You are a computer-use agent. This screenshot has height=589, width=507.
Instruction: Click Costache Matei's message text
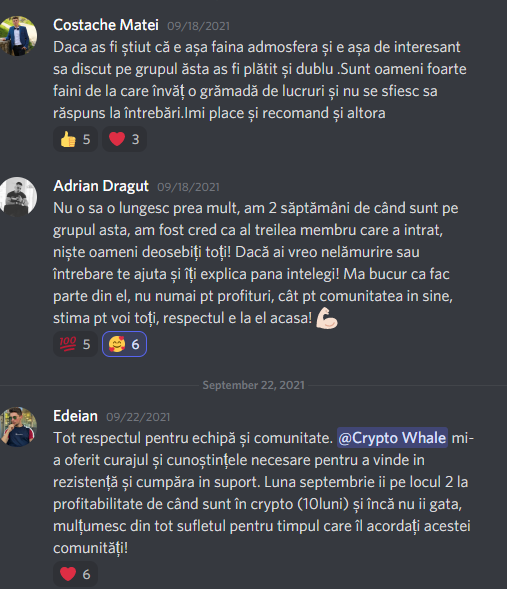click(x=260, y=80)
